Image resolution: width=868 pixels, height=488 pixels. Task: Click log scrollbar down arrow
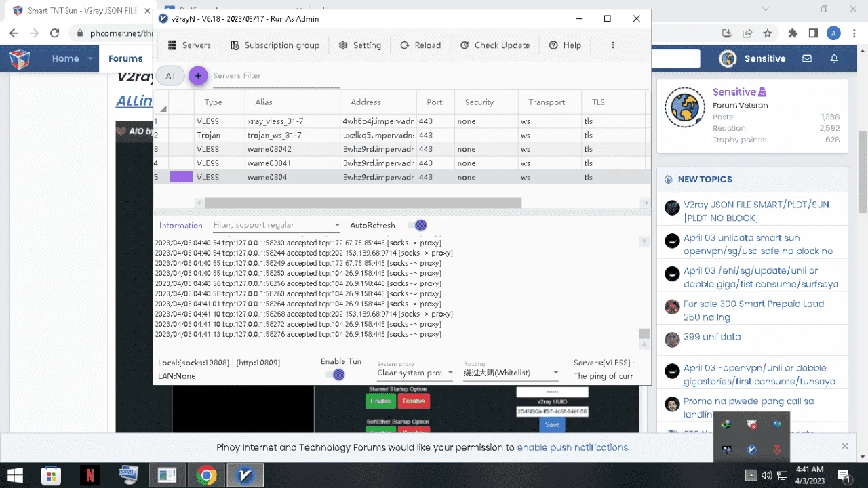pyautogui.click(x=644, y=345)
